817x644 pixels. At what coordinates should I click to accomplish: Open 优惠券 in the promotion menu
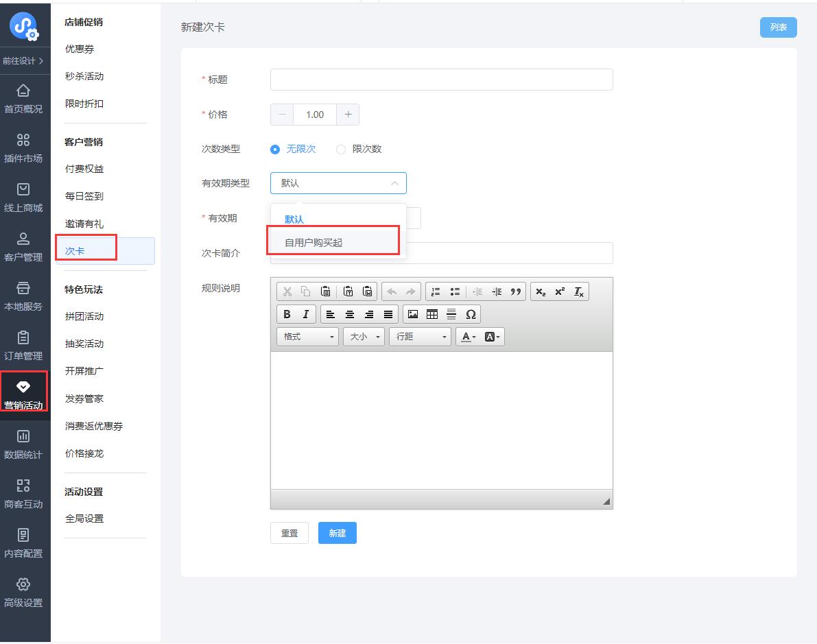click(x=80, y=49)
